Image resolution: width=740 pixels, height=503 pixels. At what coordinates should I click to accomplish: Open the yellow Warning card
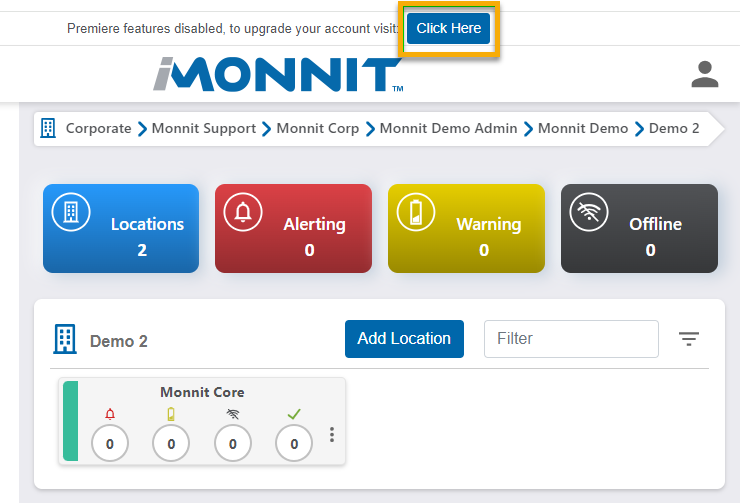tap(466, 228)
